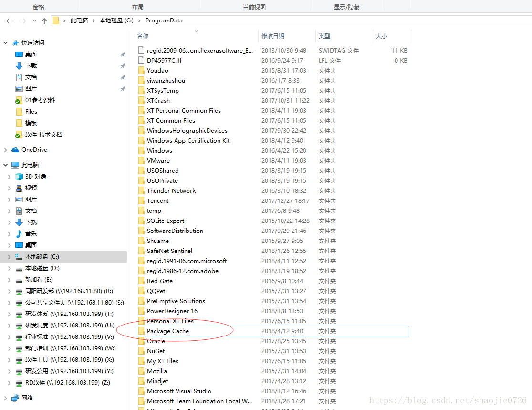
Task: Open network drive 同阳研发部 (R:) icon
Action: (x=19, y=291)
